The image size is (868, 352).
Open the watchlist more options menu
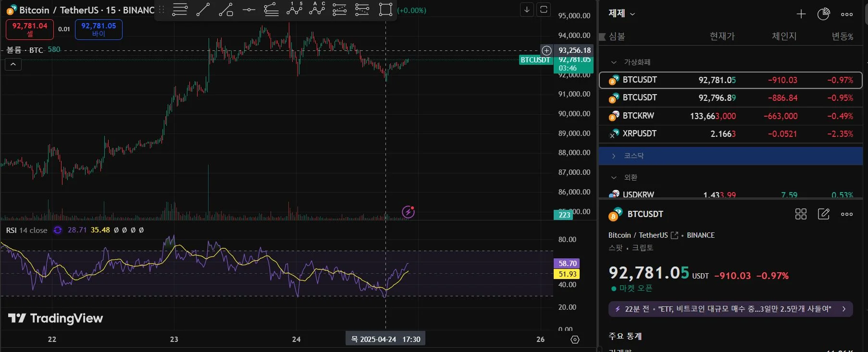(x=847, y=14)
